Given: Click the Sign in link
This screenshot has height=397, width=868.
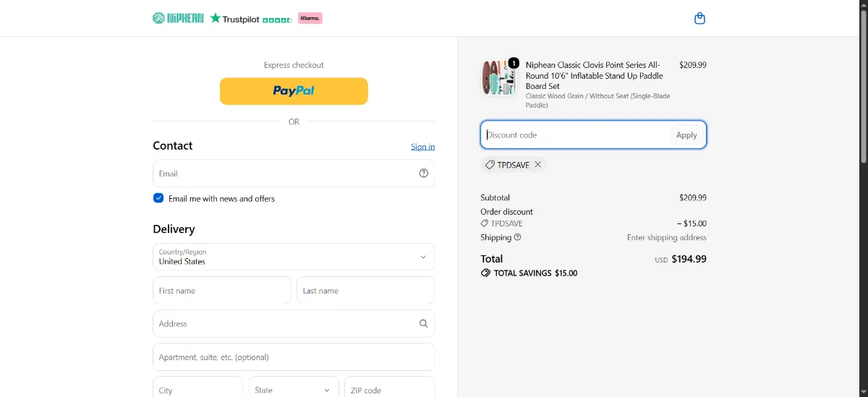Looking at the screenshot, I should coord(423,147).
